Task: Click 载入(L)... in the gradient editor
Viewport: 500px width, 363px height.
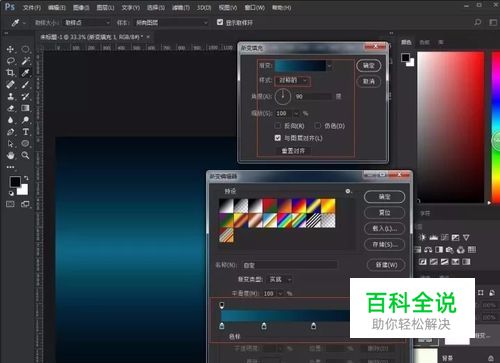Action: click(x=385, y=229)
